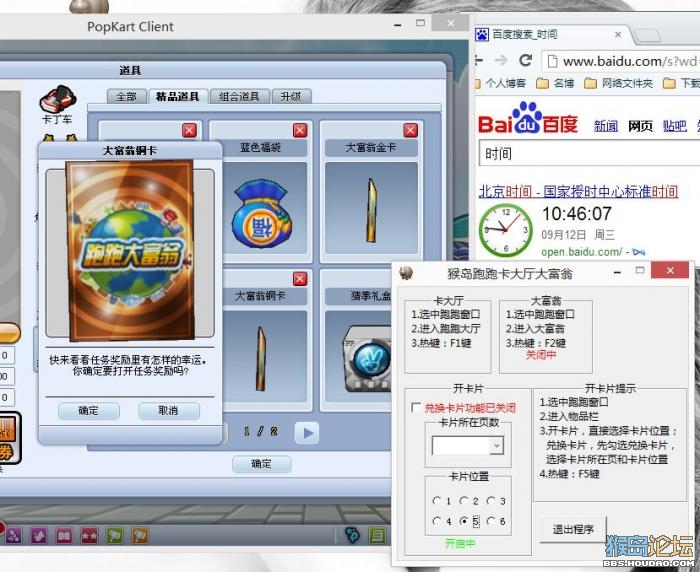700x572 pixels.
Task: Click the 跑跑大富翁 card image
Action: [131, 250]
